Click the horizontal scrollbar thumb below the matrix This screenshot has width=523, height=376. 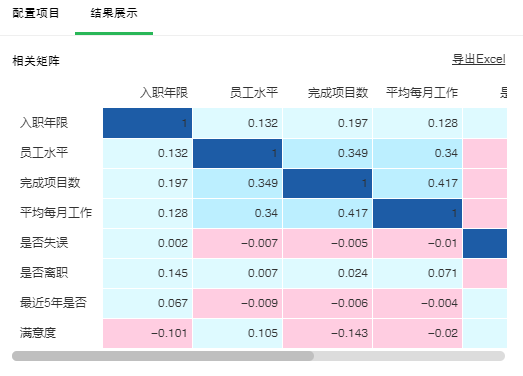tap(163, 356)
